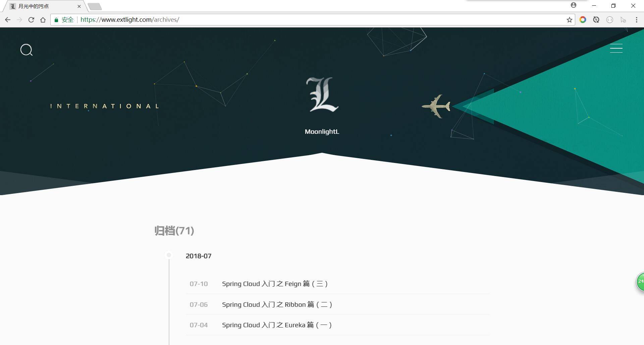Bookmark this page with the star icon
This screenshot has height=345, width=644.
(569, 20)
